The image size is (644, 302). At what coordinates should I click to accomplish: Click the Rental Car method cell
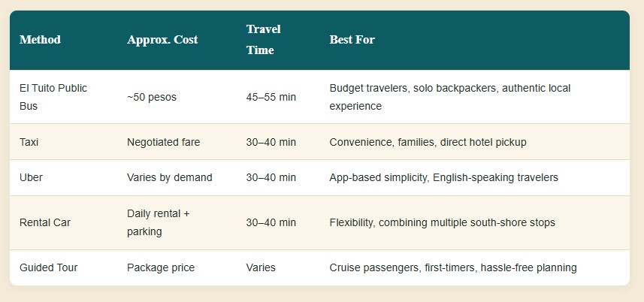pos(45,222)
